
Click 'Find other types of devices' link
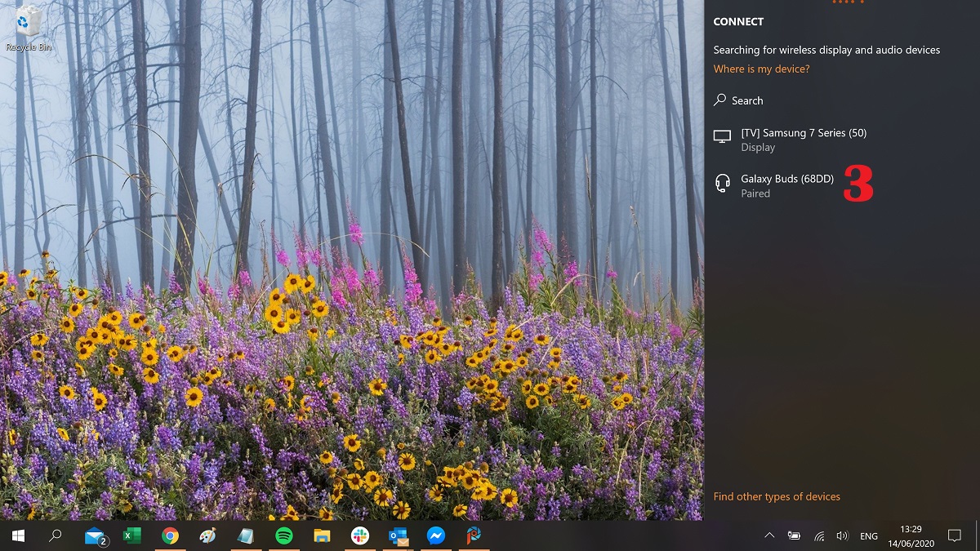[x=777, y=496]
